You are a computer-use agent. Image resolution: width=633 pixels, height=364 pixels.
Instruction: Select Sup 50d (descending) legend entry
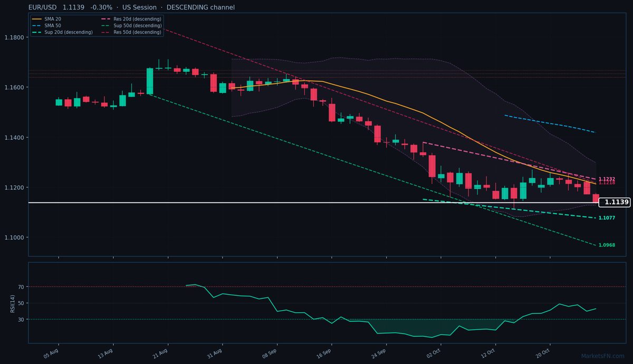point(131,25)
